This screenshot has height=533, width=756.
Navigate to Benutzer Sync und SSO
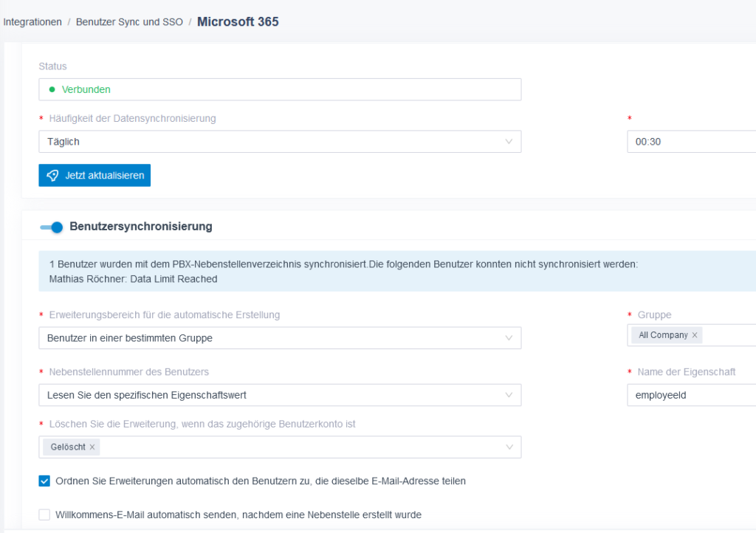[129, 21]
